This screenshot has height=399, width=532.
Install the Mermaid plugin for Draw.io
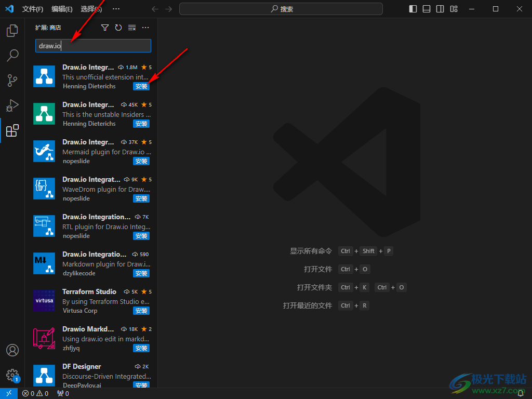pyautogui.click(x=141, y=161)
